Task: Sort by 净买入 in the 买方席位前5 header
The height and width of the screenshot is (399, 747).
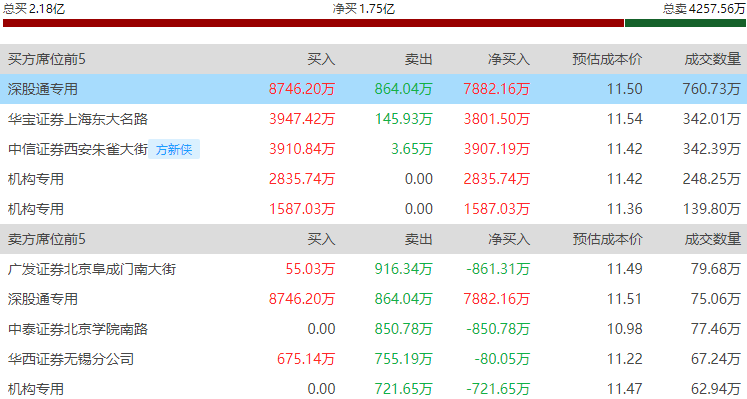Action: click(x=509, y=59)
